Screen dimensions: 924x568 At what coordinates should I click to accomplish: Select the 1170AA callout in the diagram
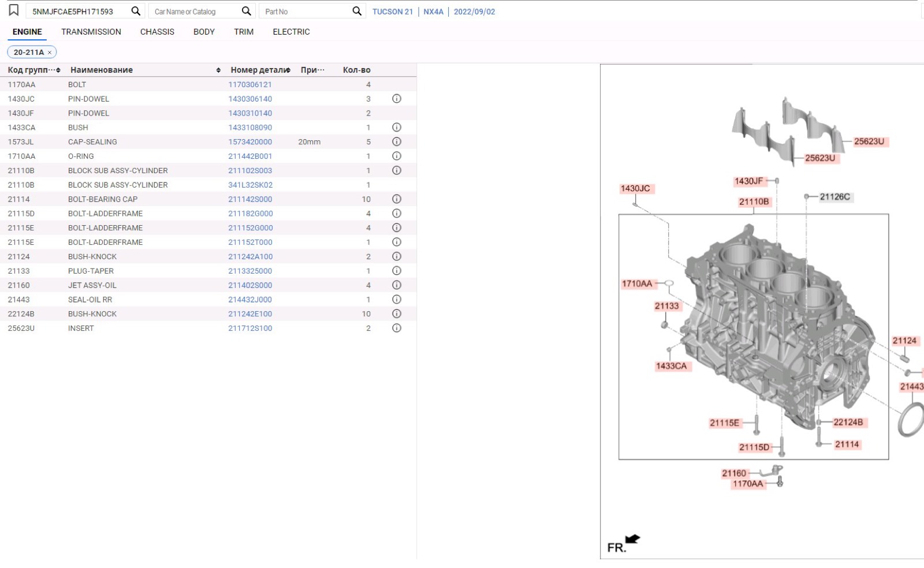[748, 484]
